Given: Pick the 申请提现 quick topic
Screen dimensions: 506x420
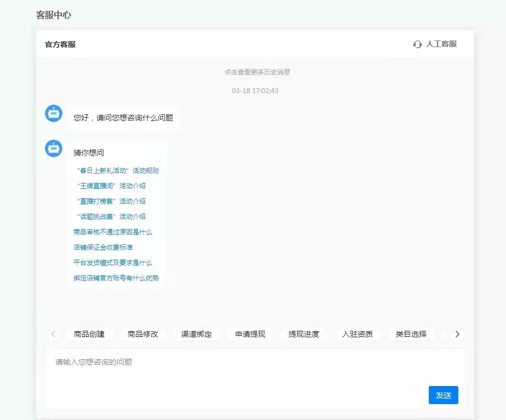Looking at the screenshot, I should pyautogui.click(x=250, y=334).
